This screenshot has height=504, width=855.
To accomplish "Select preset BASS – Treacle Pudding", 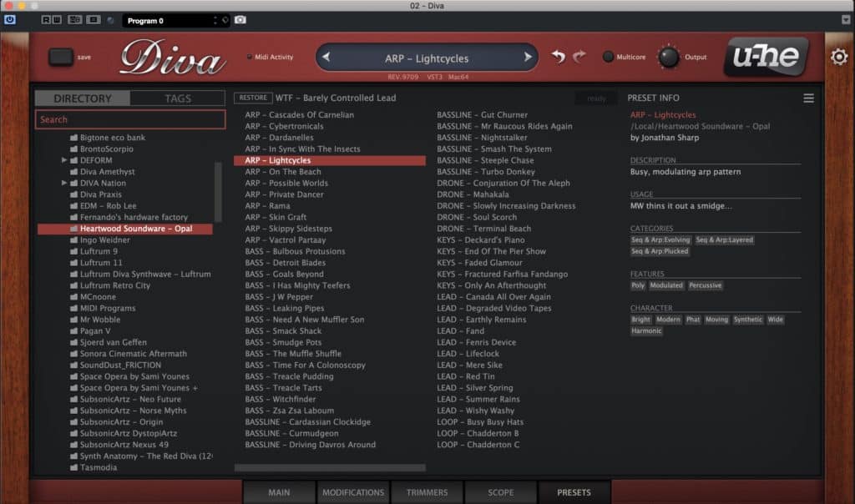I will (x=289, y=376).
